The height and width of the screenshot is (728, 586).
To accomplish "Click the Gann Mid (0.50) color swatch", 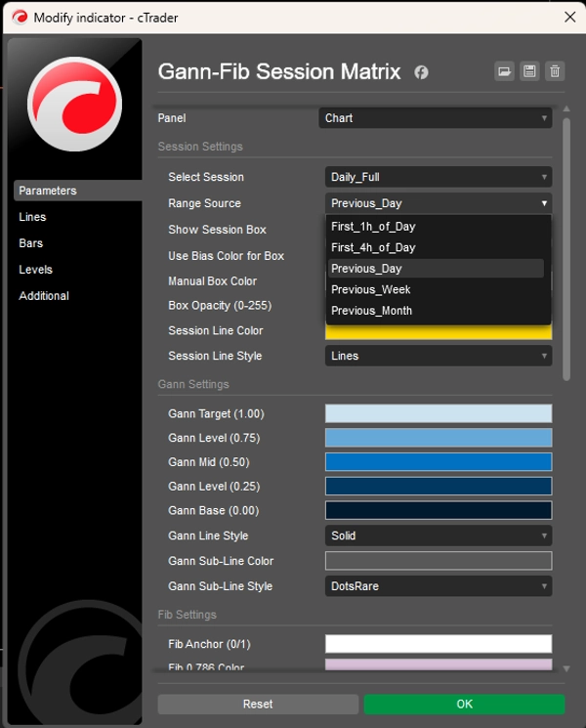I will pyautogui.click(x=438, y=462).
